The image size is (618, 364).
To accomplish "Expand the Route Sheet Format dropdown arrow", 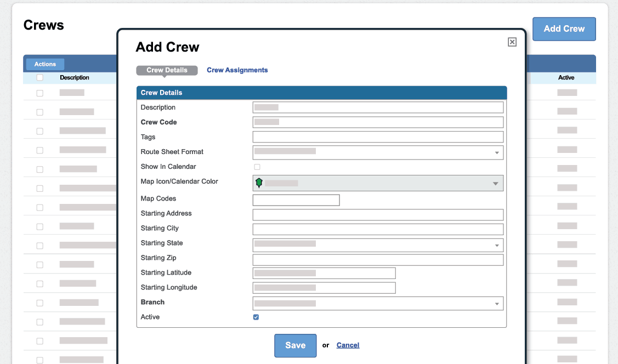I will tap(497, 153).
